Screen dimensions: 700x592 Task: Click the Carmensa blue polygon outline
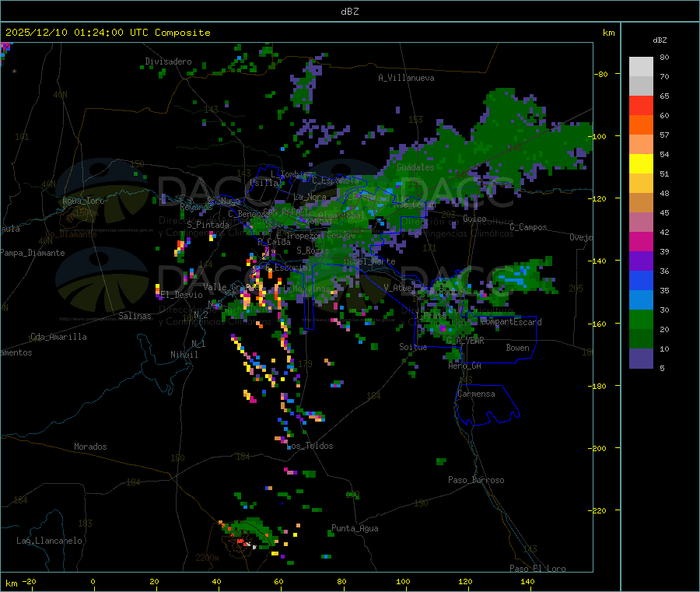pyautogui.click(x=487, y=405)
